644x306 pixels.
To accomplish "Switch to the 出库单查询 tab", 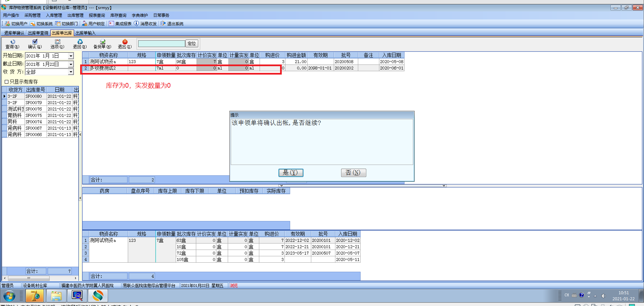I will coord(38,33).
